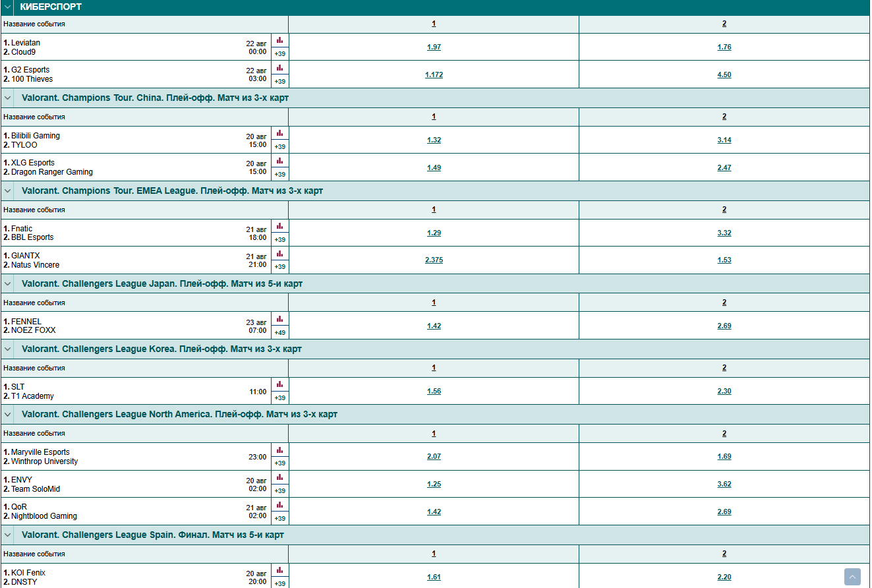Open statistics icon for Leviatan vs Cloud9
The image size is (872, 588).
click(x=280, y=40)
